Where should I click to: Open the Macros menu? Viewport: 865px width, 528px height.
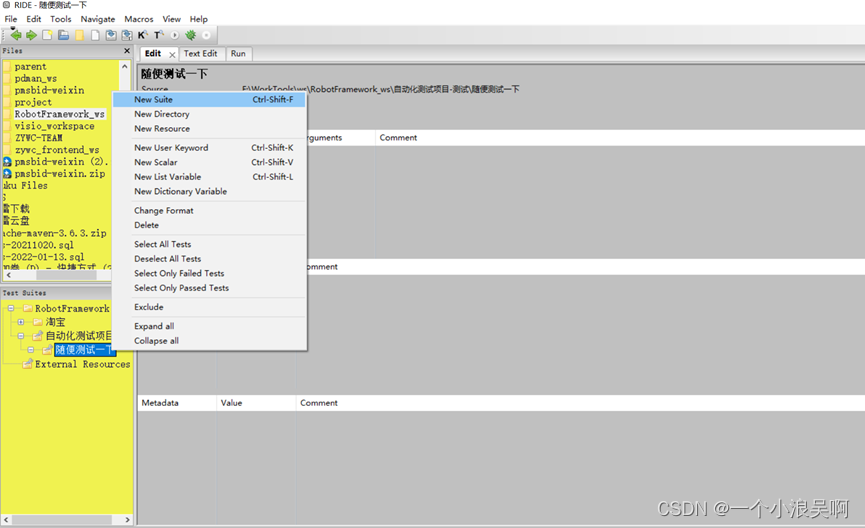coord(138,19)
